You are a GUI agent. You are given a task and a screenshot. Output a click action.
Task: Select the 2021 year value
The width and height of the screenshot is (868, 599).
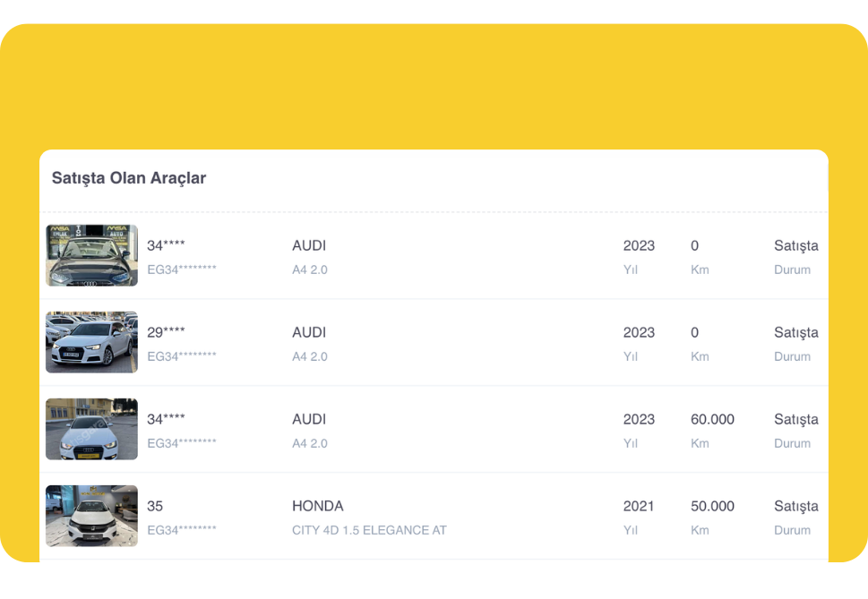639,506
